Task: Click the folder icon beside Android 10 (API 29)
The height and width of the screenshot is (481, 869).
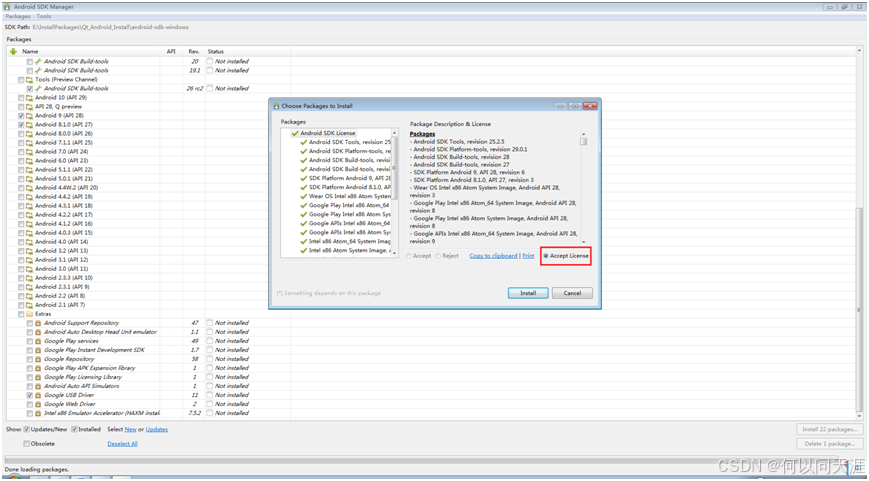Action: pyautogui.click(x=29, y=98)
